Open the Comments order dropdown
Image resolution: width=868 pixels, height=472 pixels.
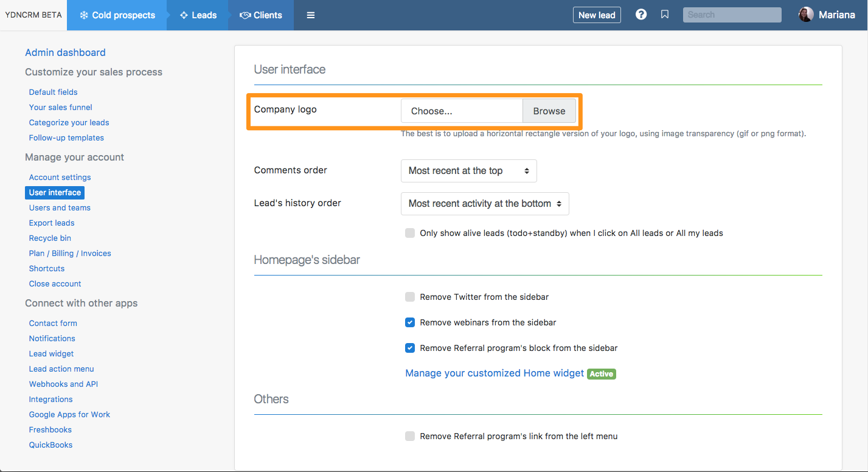click(468, 171)
